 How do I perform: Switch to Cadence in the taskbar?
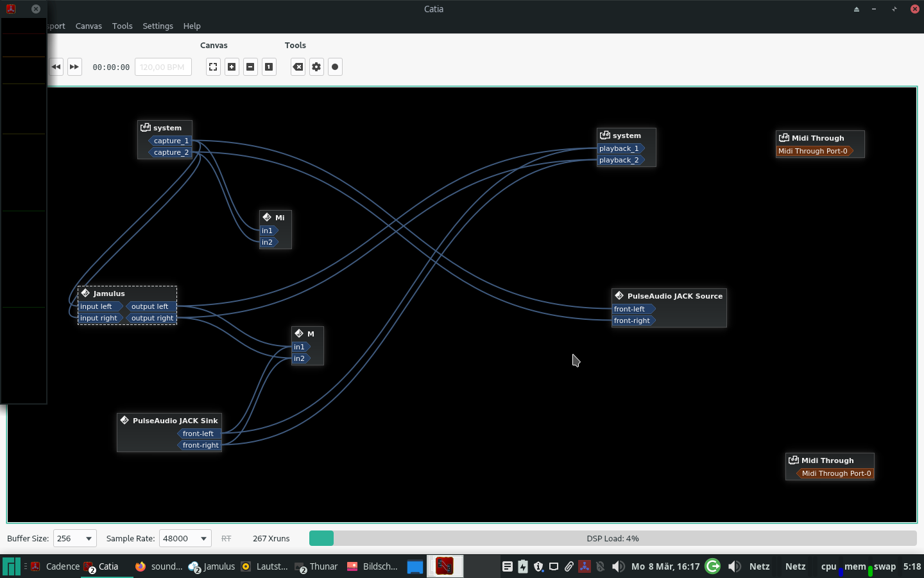pyautogui.click(x=56, y=566)
